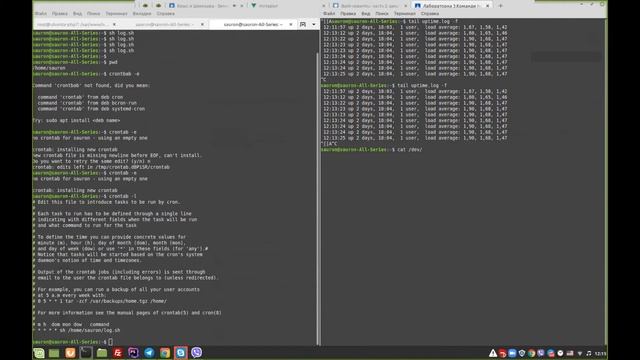640x360 pixels.
Task: Click the Chrome tray icon
Action: point(531,353)
